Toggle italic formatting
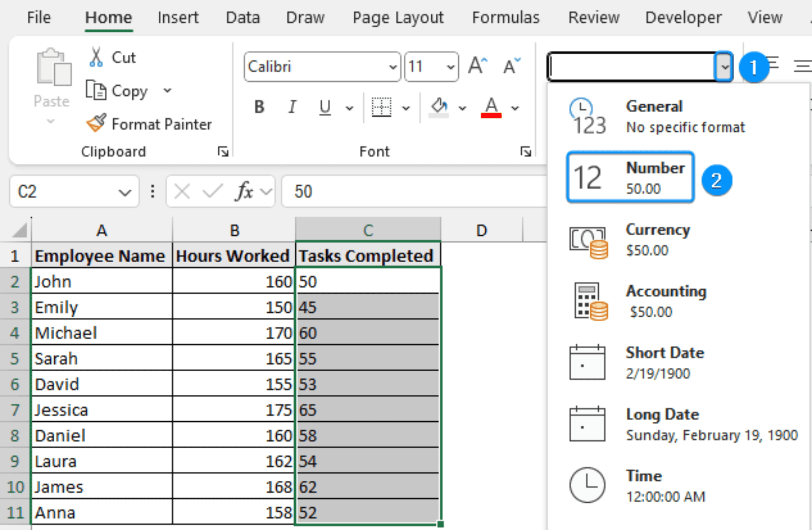 [292, 107]
